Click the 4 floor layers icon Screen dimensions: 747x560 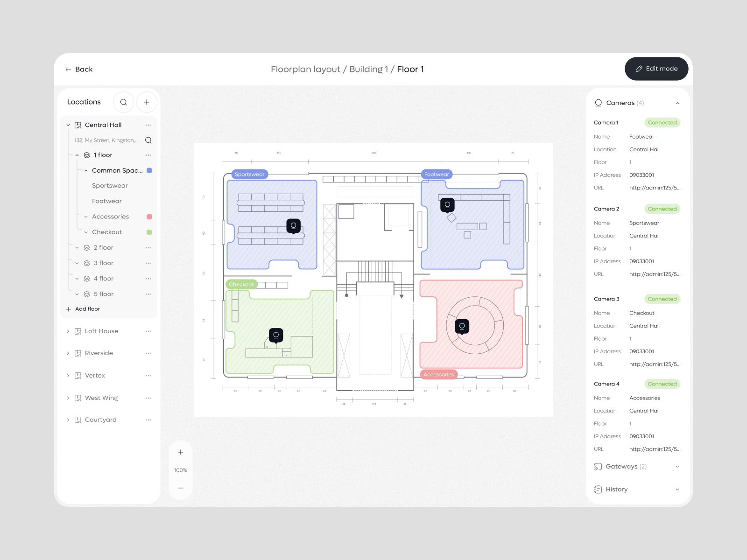(87, 279)
